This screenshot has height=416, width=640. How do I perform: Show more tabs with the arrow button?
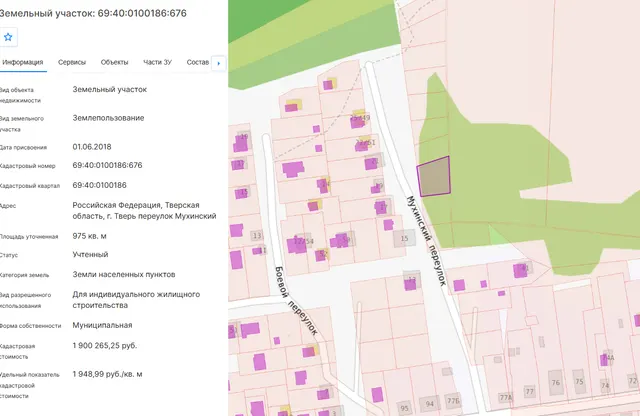[219, 63]
